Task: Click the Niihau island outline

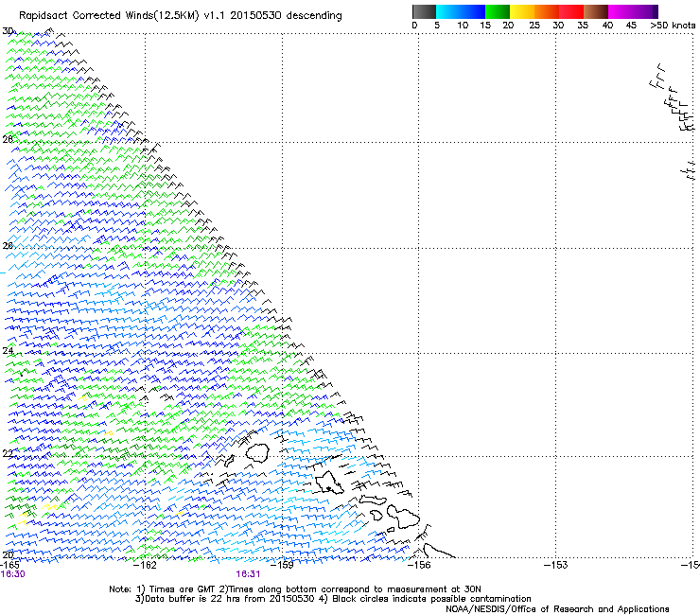Action: point(230,461)
